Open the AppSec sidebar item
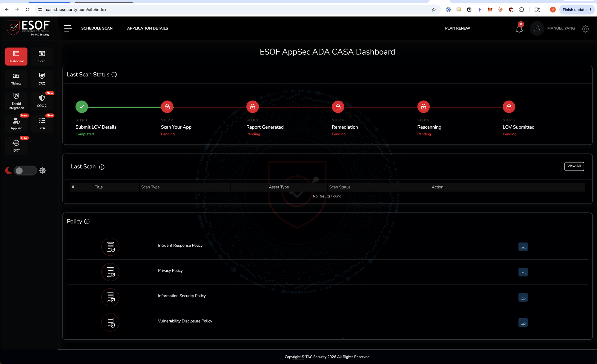 tap(16, 124)
